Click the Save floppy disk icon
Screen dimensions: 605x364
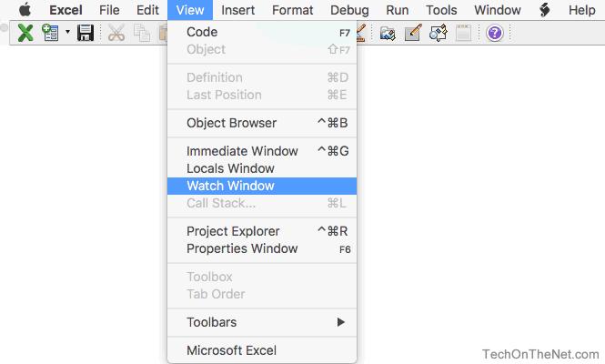(x=86, y=33)
